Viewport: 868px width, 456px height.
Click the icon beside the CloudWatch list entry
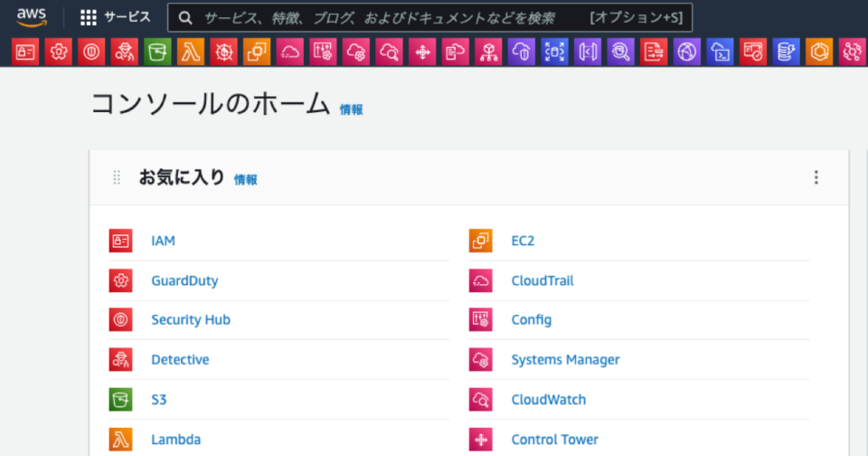[480, 400]
